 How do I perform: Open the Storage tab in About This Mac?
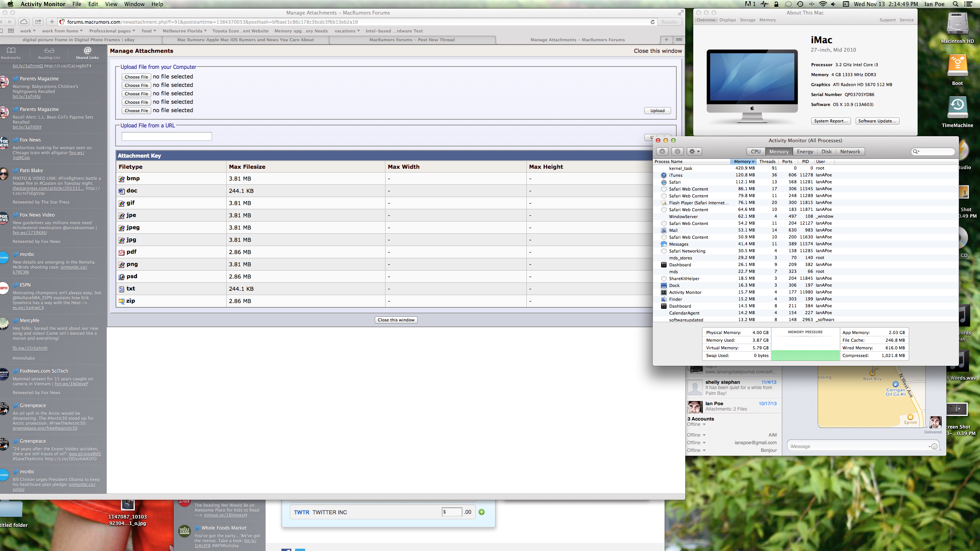point(748,20)
